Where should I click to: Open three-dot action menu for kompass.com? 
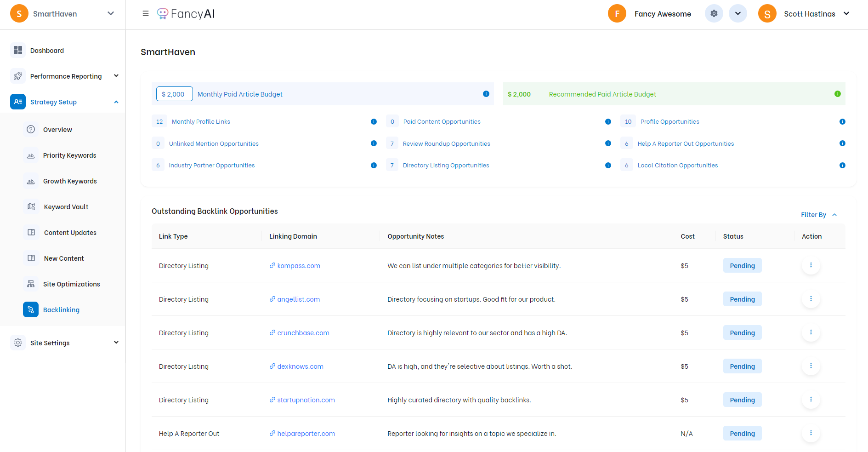[x=811, y=265]
